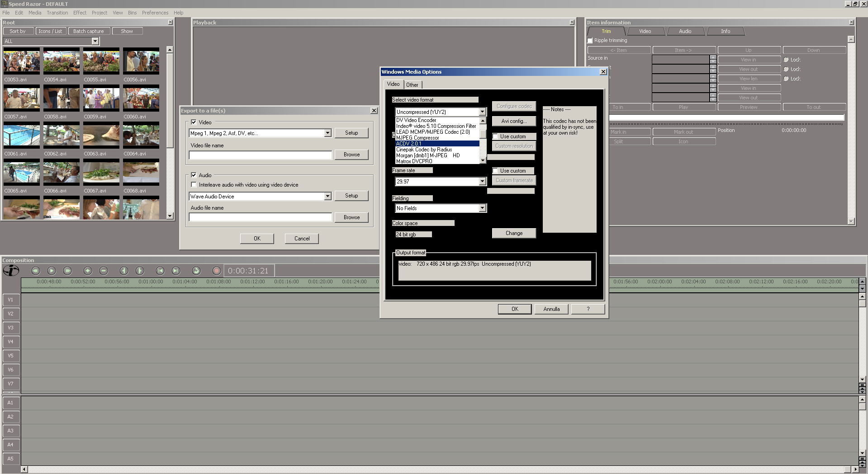This screenshot has width=868, height=474.
Task: Open the Frame rate 29.97 dropdown
Action: (482, 182)
